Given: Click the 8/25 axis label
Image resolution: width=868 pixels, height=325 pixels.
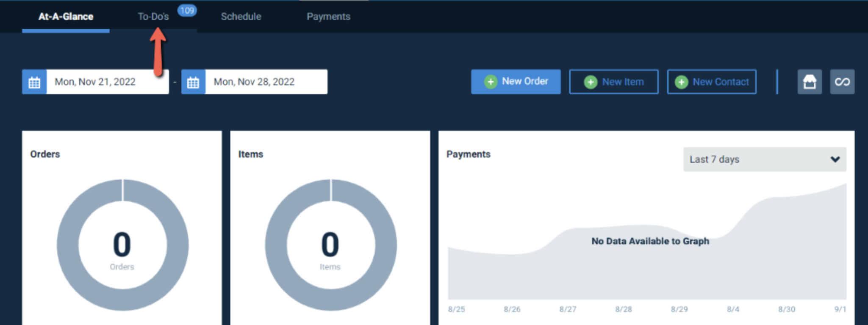Looking at the screenshot, I should [x=456, y=309].
